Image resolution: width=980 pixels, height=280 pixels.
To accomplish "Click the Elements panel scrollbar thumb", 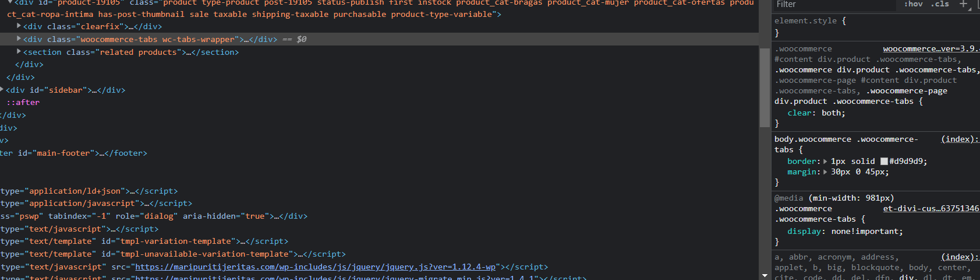I will (765, 87).
